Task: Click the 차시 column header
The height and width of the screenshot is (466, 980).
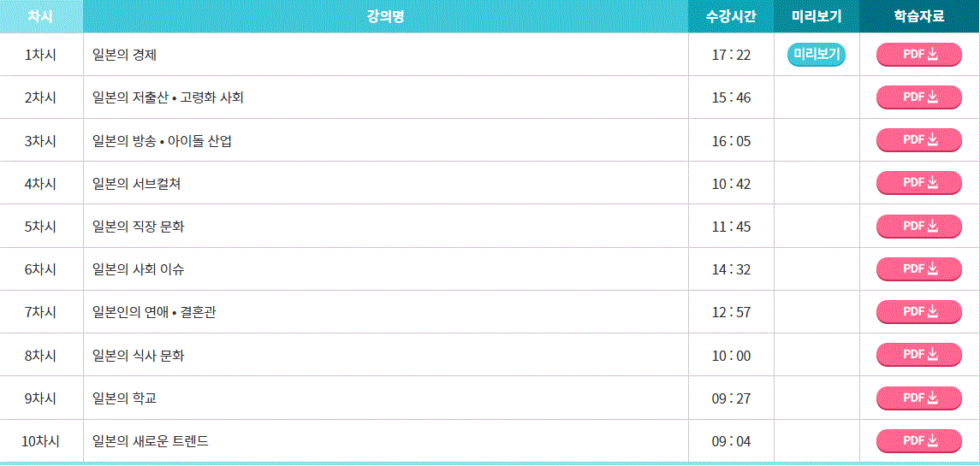Action: coord(41,17)
